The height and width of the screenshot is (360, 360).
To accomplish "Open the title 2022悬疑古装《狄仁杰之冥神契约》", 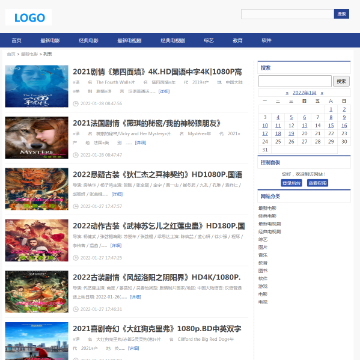I will tap(157, 175).
